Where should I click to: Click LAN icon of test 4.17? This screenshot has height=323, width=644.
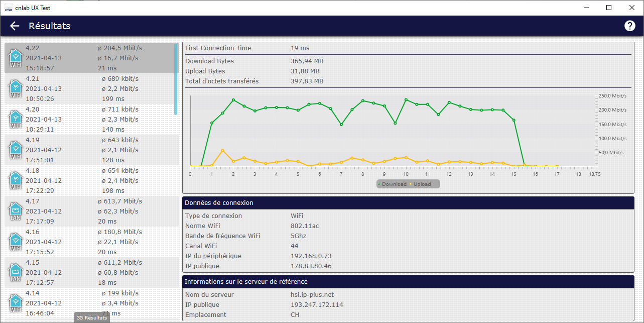point(16,211)
